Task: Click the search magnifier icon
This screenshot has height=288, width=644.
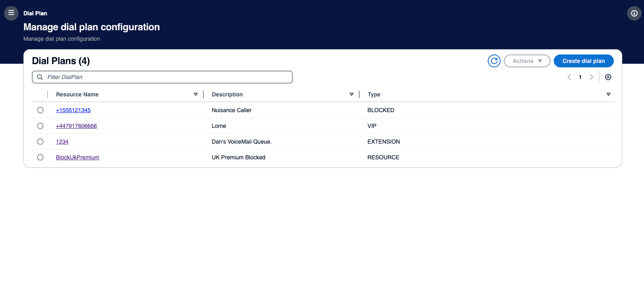Action: click(x=40, y=77)
